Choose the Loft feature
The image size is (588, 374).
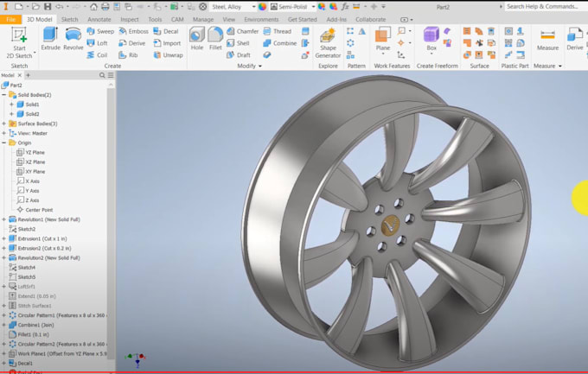97,43
